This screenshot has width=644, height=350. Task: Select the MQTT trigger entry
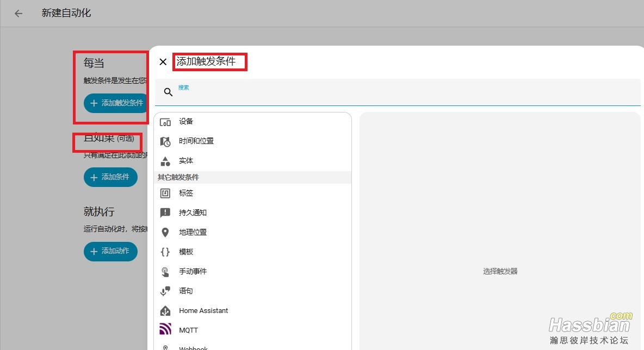pos(189,330)
